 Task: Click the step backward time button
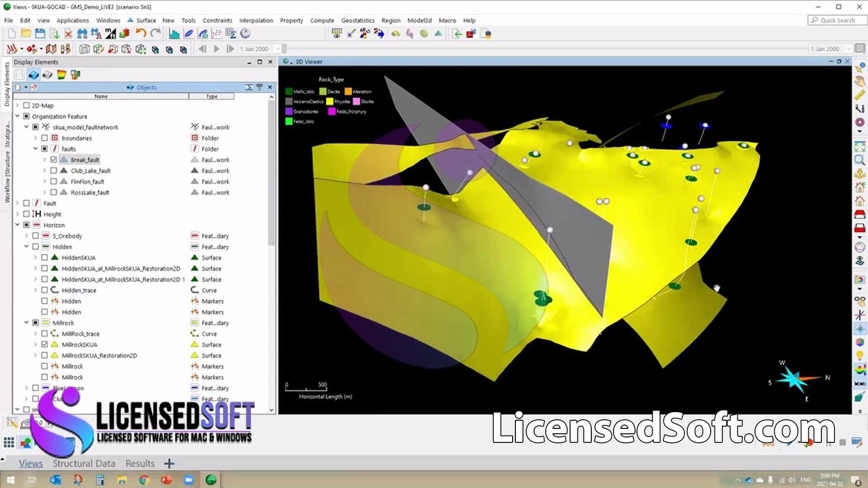coord(202,49)
